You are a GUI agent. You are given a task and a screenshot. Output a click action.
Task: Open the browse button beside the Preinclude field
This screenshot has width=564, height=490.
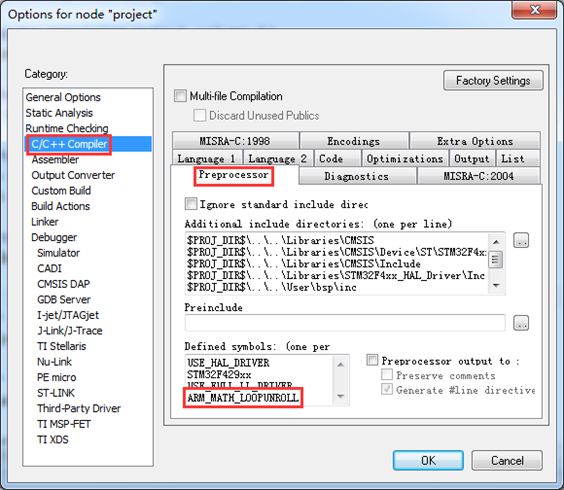click(x=521, y=323)
